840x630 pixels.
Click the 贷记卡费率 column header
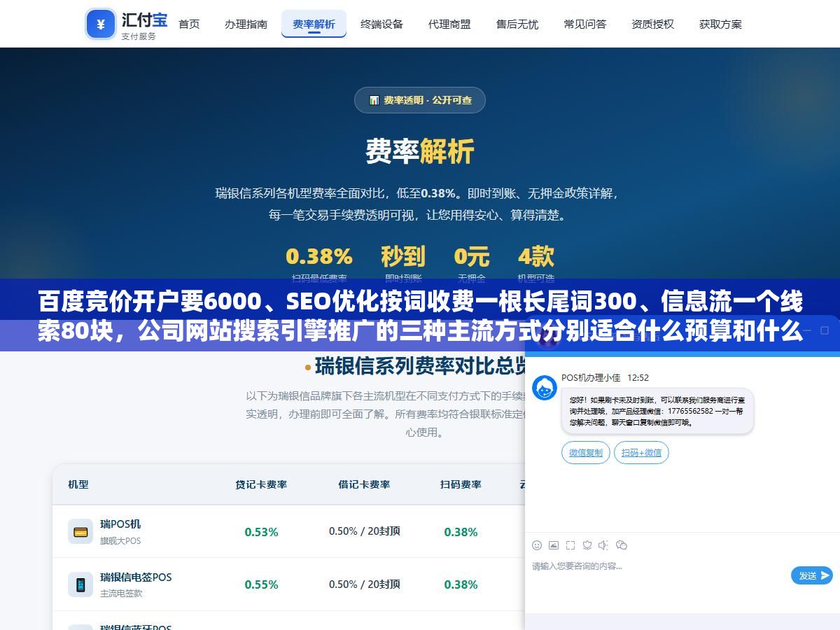[x=261, y=484]
